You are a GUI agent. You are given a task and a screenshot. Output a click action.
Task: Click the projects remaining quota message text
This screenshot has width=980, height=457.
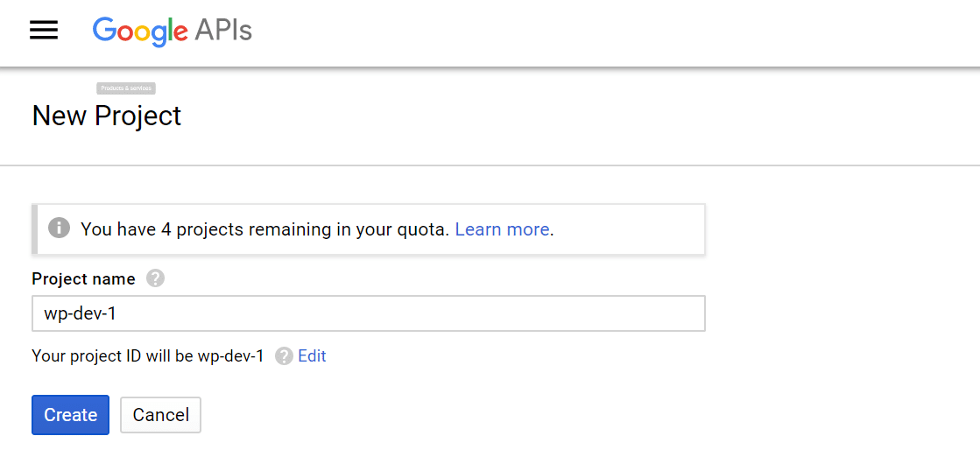pos(264,229)
